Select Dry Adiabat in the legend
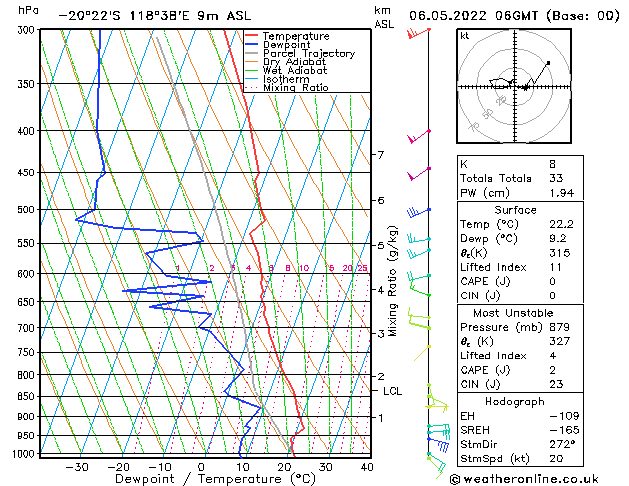The image size is (629, 486). pos(294,62)
